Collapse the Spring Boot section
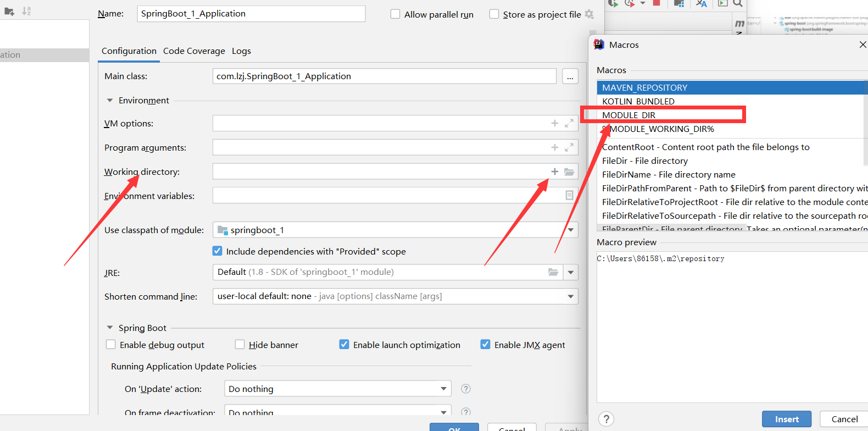This screenshot has width=868, height=431. click(x=110, y=328)
